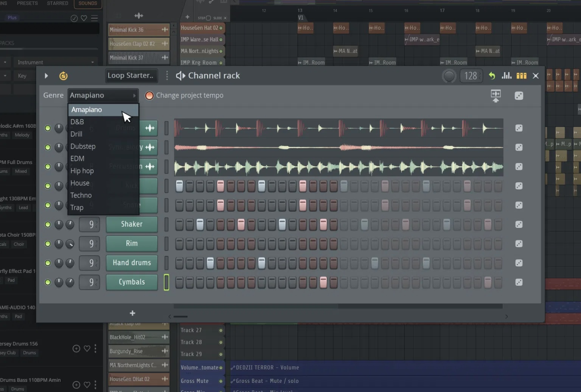The width and height of the screenshot is (581, 392).
Task: Toggle the green mute light on the Shaker channel
Action: pyautogui.click(x=48, y=224)
